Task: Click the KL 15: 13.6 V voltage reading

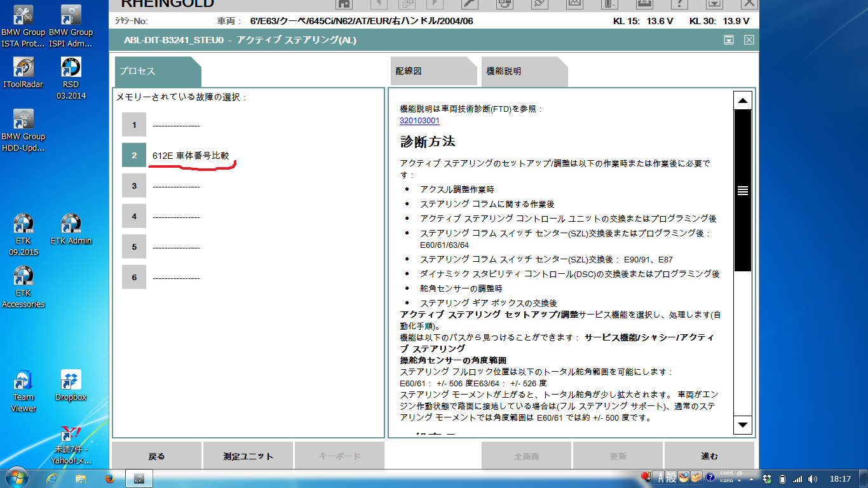Action: [643, 21]
